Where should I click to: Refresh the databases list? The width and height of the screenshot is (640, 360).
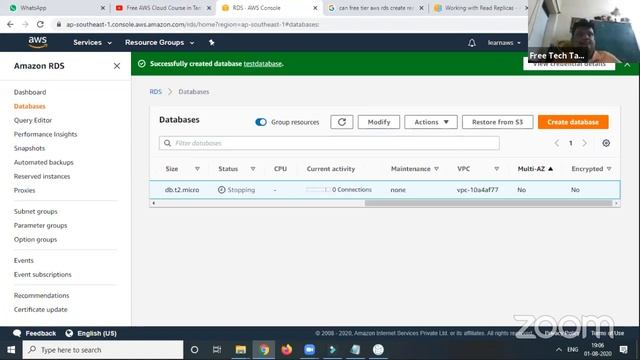point(342,122)
